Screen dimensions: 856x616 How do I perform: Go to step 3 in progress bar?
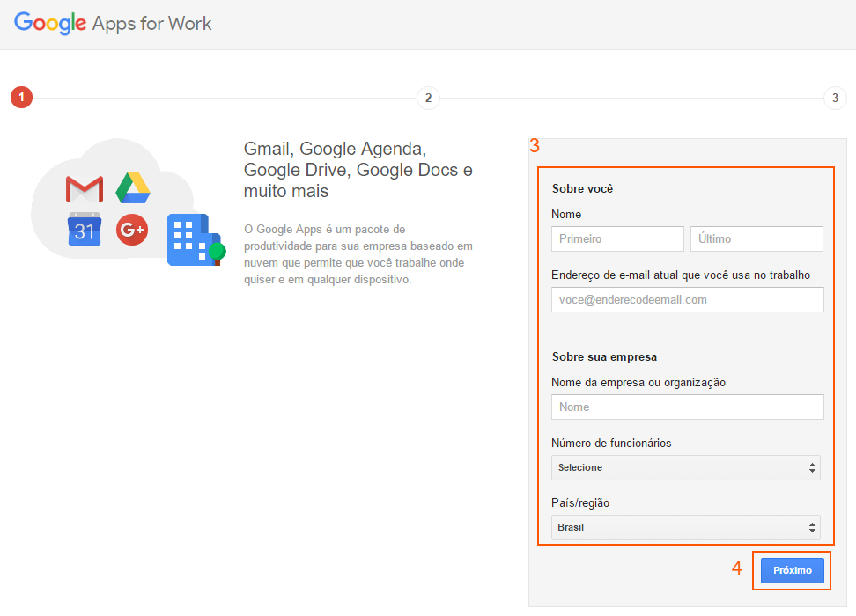click(x=835, y=99)
